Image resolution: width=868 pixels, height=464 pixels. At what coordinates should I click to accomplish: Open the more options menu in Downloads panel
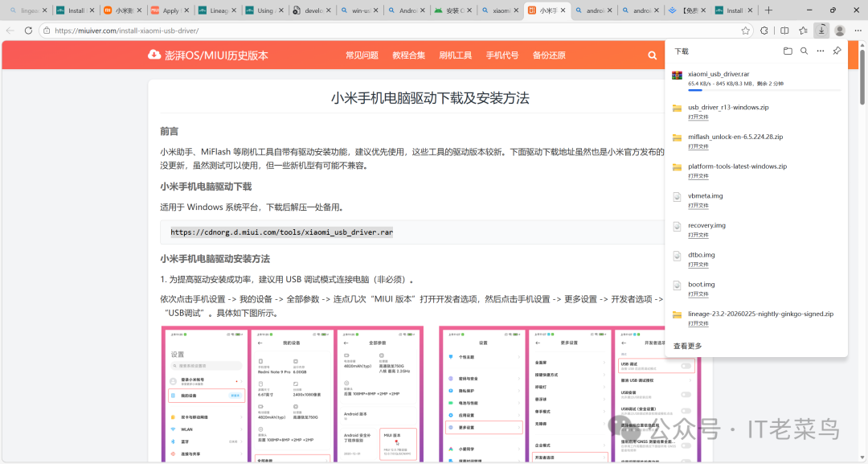(x=820, y=51)
